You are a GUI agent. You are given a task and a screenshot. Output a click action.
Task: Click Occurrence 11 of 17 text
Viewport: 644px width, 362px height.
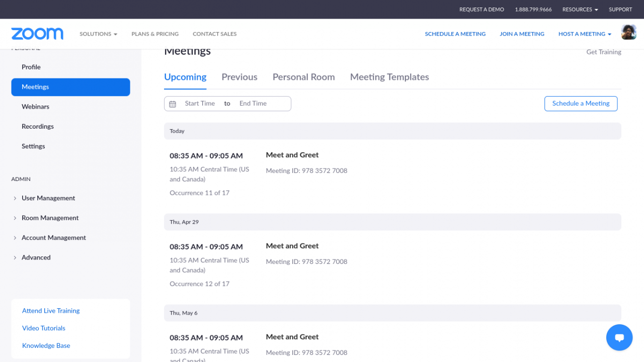coord(199,193)
